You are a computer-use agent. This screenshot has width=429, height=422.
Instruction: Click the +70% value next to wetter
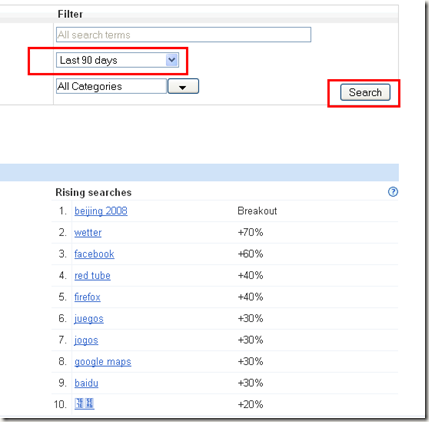tap(250, 232)
